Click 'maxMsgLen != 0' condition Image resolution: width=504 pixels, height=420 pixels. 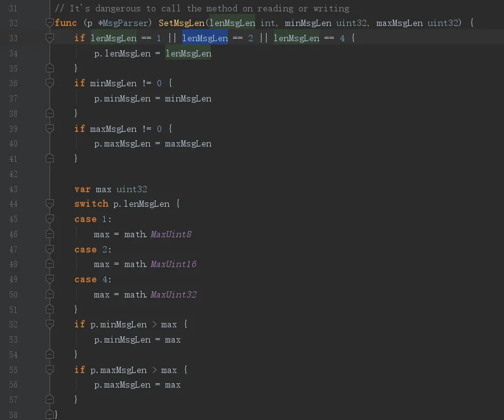click(x=126, y=129)
